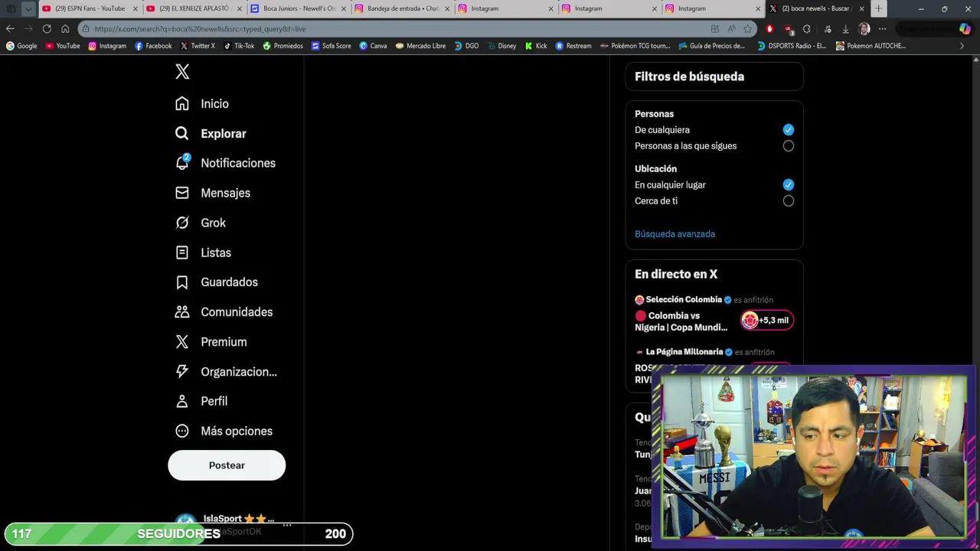This screenshot has width=980, height=551.
Task: Switch to the ESPN Fans YouTube tab
Action: tap(90, 8)
